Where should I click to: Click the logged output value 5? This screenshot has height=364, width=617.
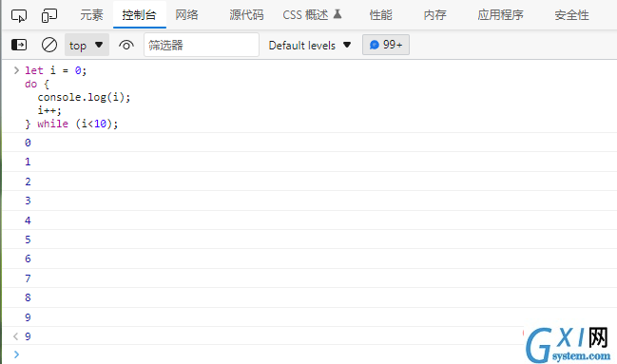[x=28, y=239]
